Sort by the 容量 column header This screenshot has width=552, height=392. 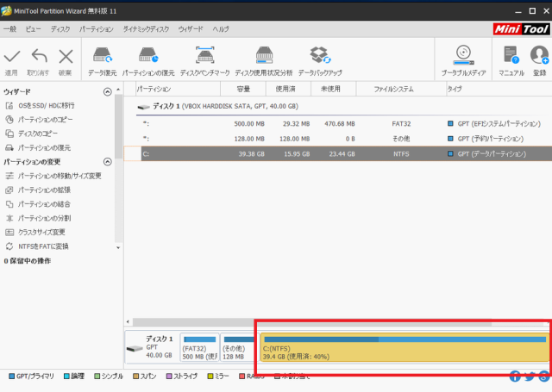(243, 89)
